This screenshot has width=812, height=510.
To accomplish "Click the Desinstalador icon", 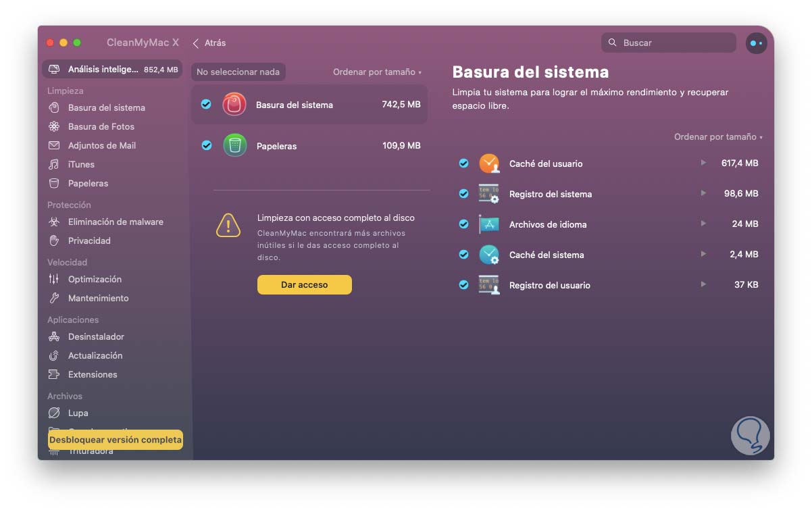I will pyautogui.click(x=54, y=336).
